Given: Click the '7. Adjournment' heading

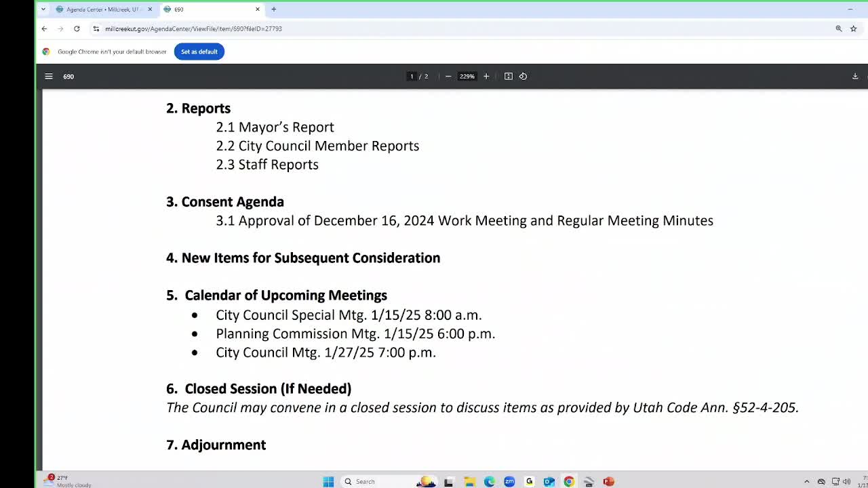Looking at the screenshot, I should (216, 445).
